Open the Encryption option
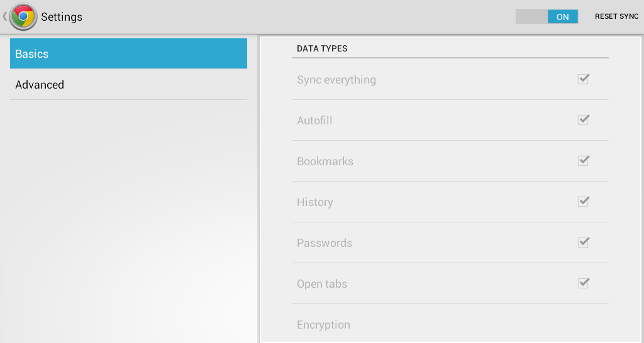Viewport: 644px width, 343px height. (x=450, y=324)
